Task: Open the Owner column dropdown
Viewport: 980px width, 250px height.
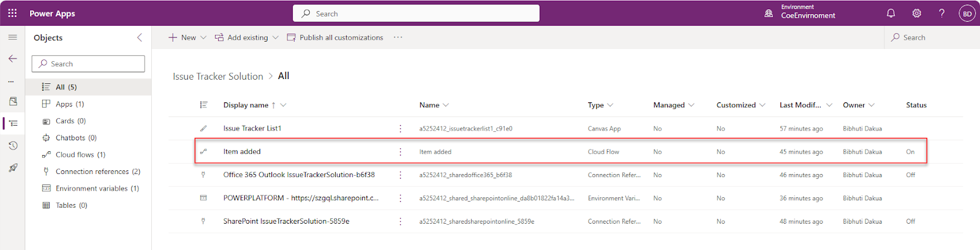Action: pos(859,105)
